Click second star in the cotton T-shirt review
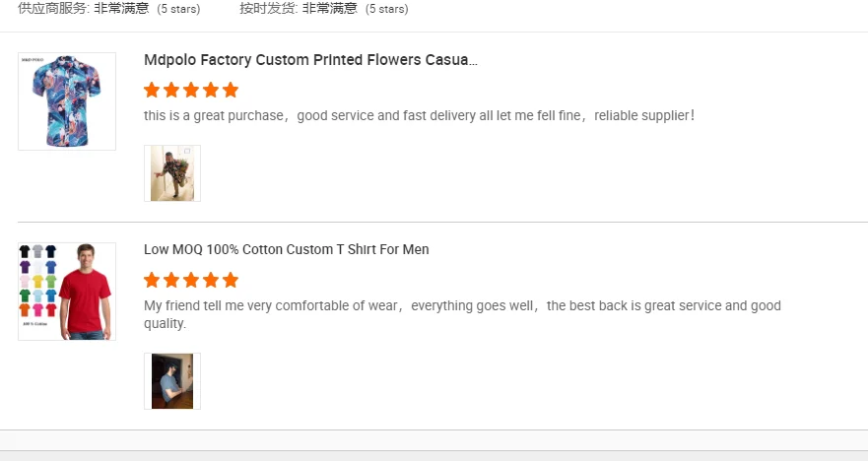 171,280
